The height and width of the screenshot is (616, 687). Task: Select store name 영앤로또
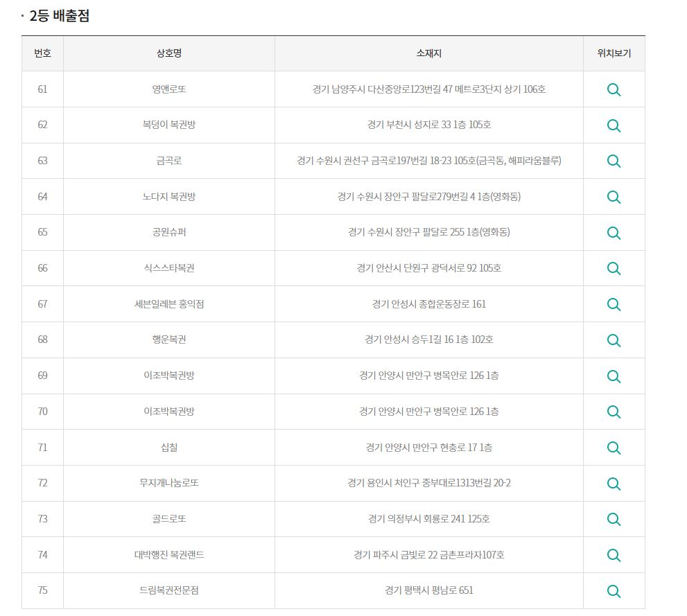tap(169, 89)
